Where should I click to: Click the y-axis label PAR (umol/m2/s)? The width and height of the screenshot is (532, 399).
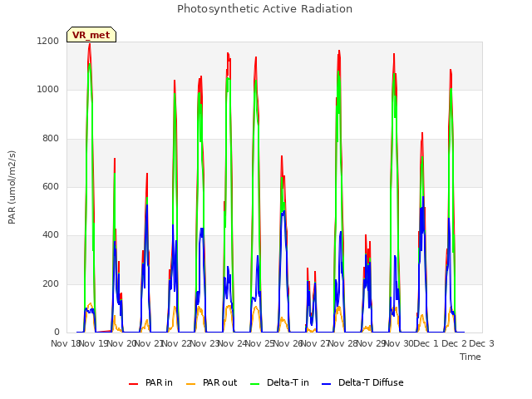click(12, 187)
